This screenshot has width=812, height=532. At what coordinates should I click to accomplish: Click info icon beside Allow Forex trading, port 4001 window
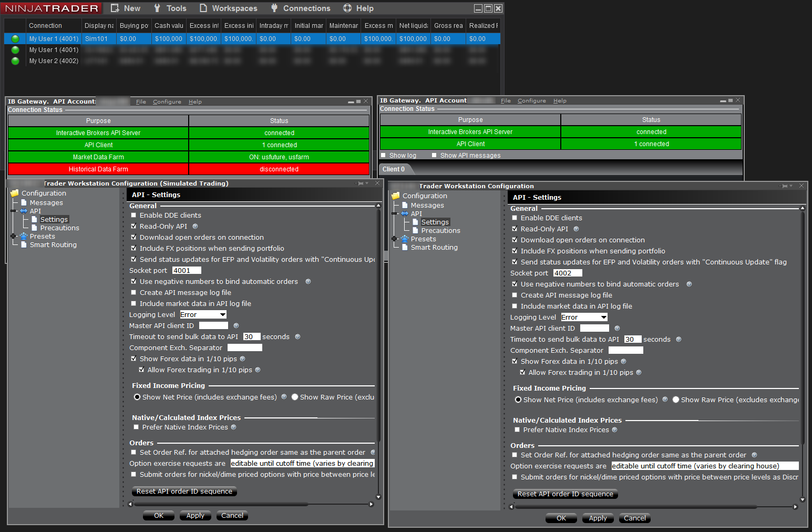coord(258,370)
